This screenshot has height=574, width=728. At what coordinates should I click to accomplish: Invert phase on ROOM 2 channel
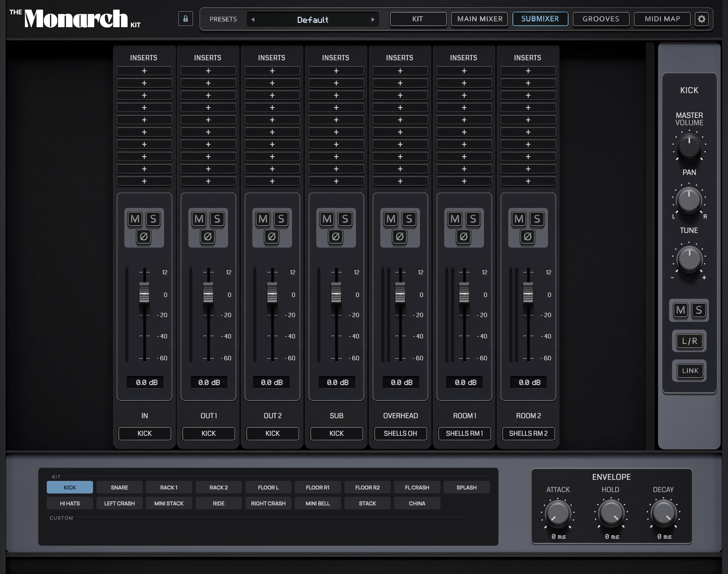click(528, 237)
